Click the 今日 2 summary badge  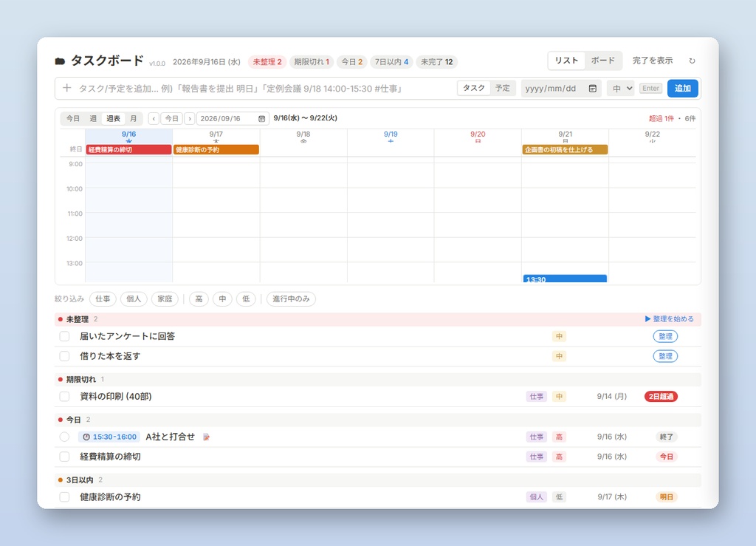[352, 62]
